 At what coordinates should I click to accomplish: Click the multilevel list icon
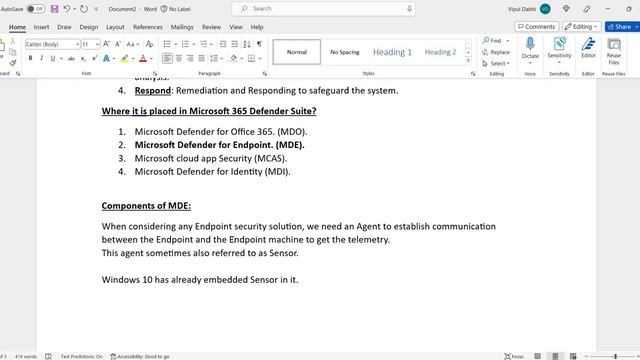203,44
